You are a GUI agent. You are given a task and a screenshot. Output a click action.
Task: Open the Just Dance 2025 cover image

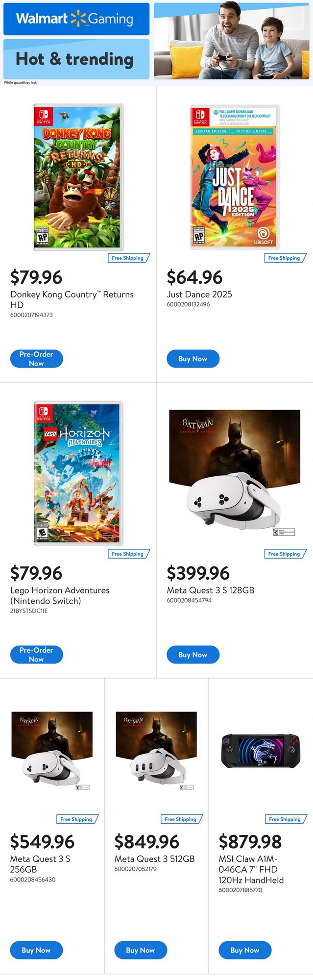point(235,177)
